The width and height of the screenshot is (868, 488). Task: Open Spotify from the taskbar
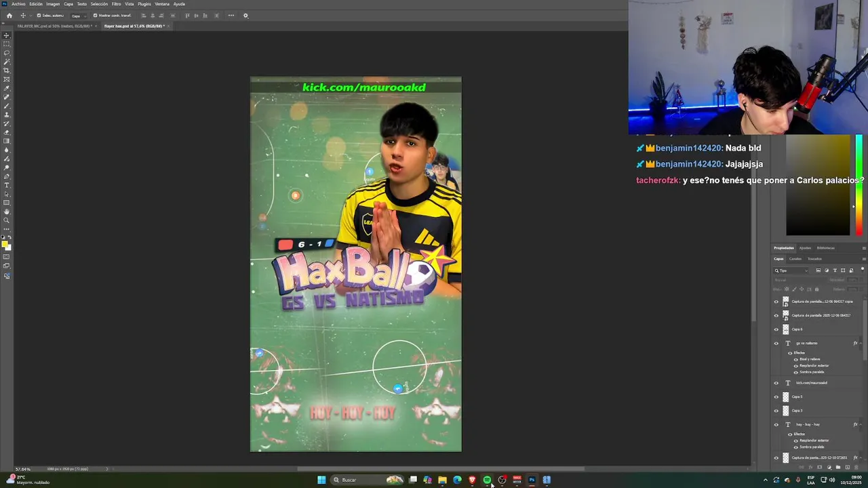[x=487, y=480]
